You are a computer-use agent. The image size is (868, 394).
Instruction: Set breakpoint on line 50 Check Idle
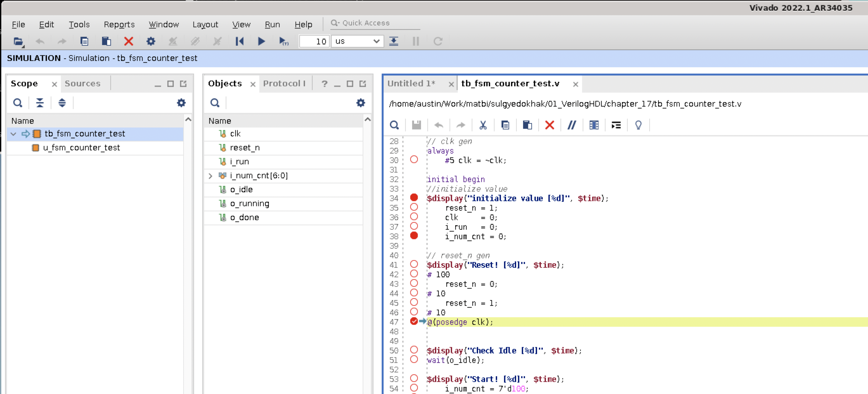pyautogui.click(x=414, y=350)
